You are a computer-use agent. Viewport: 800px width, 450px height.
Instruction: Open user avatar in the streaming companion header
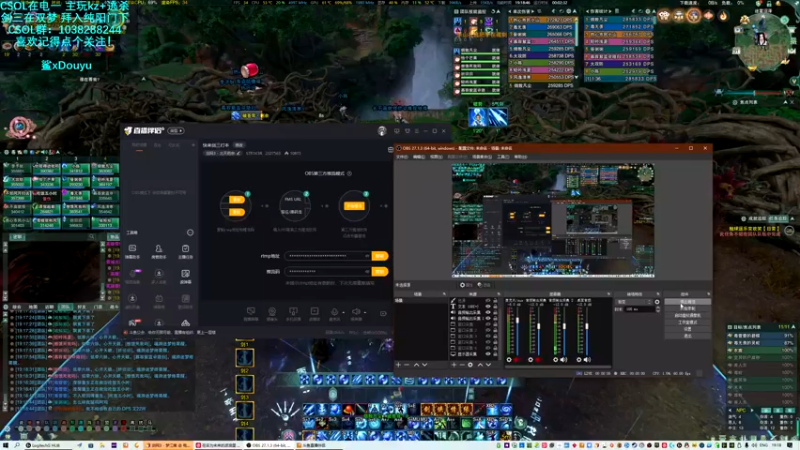coord(382,131)
